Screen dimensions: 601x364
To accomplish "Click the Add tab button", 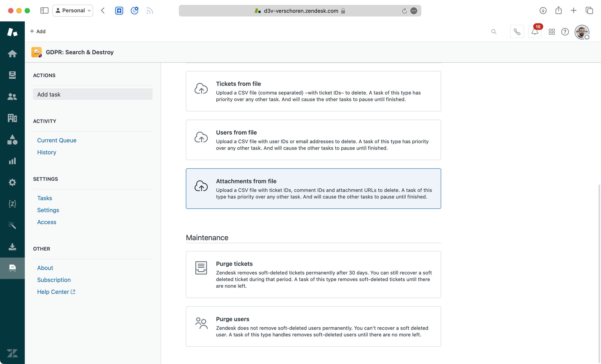I will point(38,31).
